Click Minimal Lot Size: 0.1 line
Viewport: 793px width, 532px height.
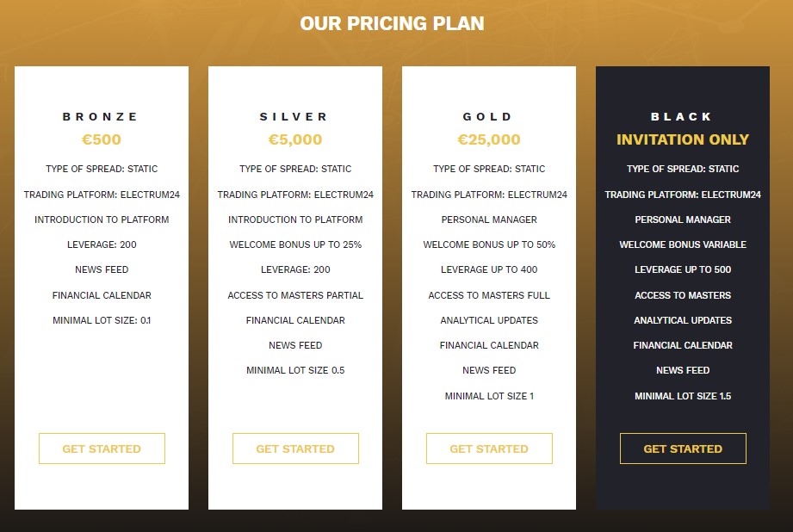[102, 320]
